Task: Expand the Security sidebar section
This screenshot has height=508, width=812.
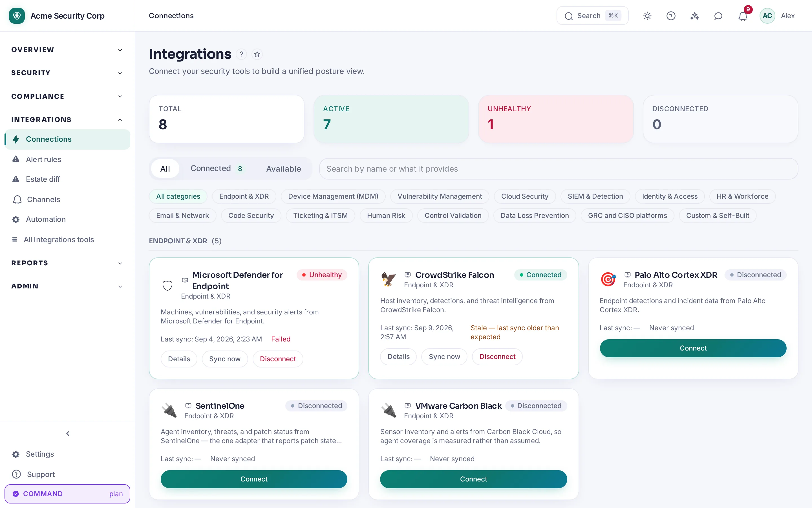Action: 67,73
